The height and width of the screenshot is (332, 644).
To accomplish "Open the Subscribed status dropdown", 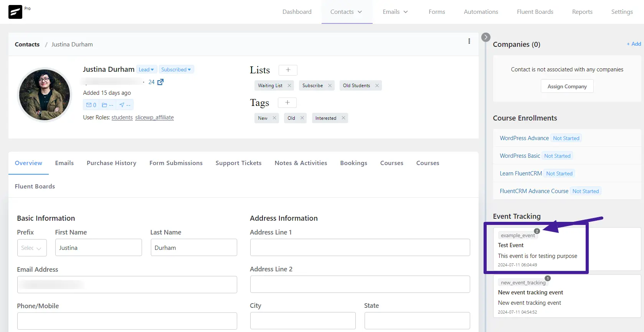I will click(x=176, y=69).
